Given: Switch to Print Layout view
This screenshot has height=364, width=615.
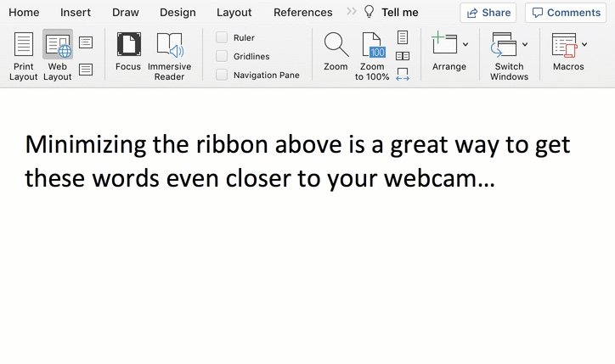Looking at the screenshot, I should 24,56.
